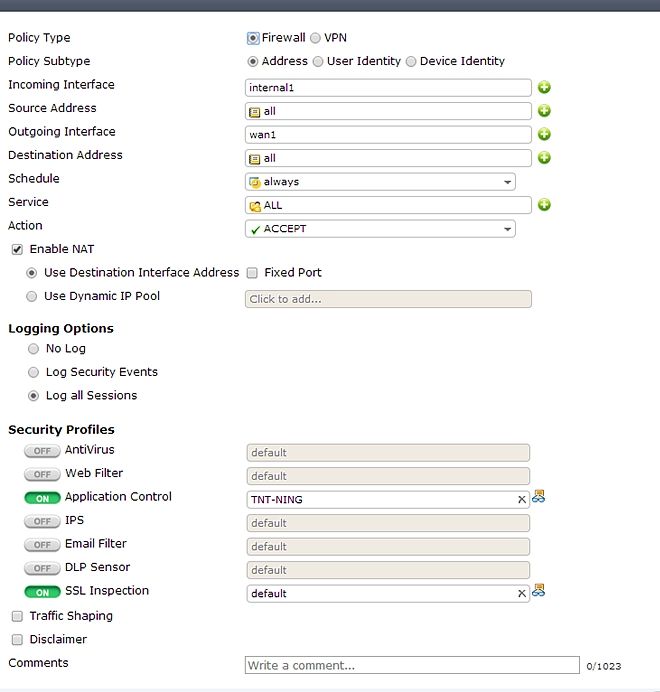
Task: Select the No Log option
Action: click(33, 349)
